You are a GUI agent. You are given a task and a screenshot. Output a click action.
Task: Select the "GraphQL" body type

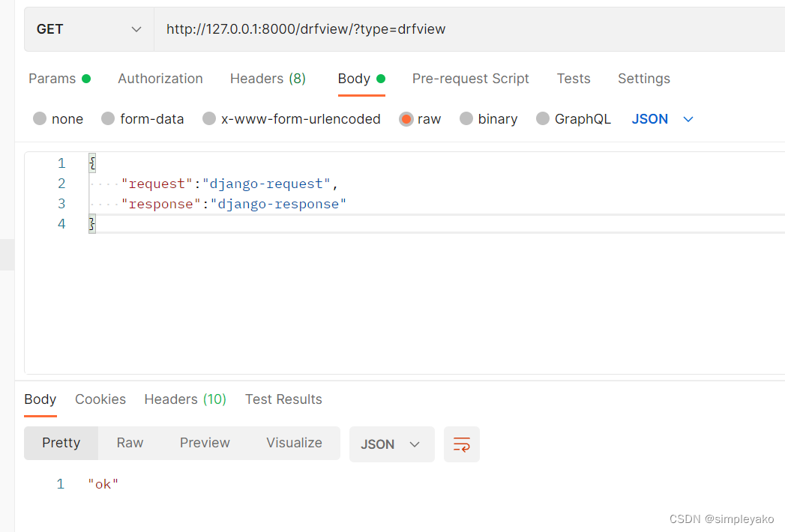coord(574,118)
